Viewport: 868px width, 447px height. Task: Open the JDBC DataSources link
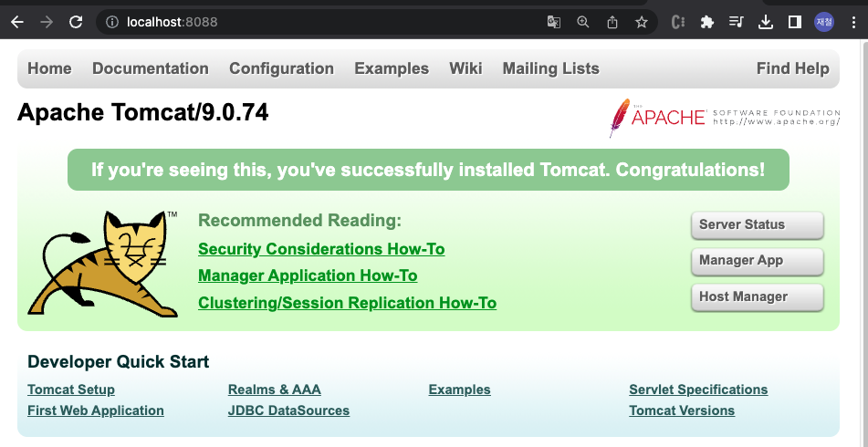point(288,411)
